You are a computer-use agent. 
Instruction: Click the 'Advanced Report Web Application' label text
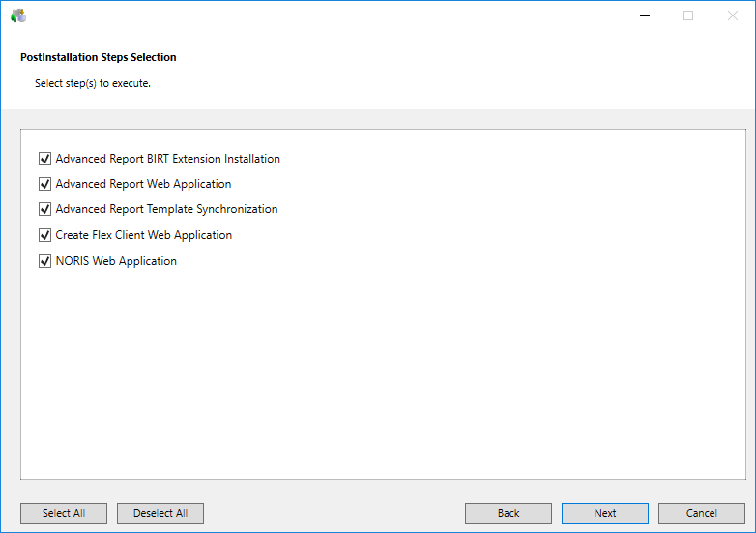click(143, 184)
